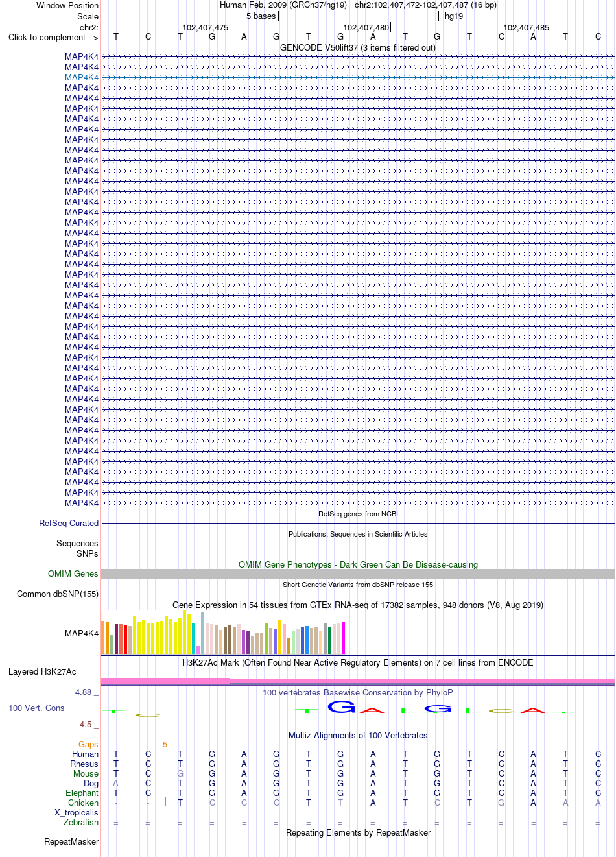Image resolution: width=616 pixels, height=857 pixels.
Task: Click the large blue G in PhyloP logo
Action: [341, 707]
